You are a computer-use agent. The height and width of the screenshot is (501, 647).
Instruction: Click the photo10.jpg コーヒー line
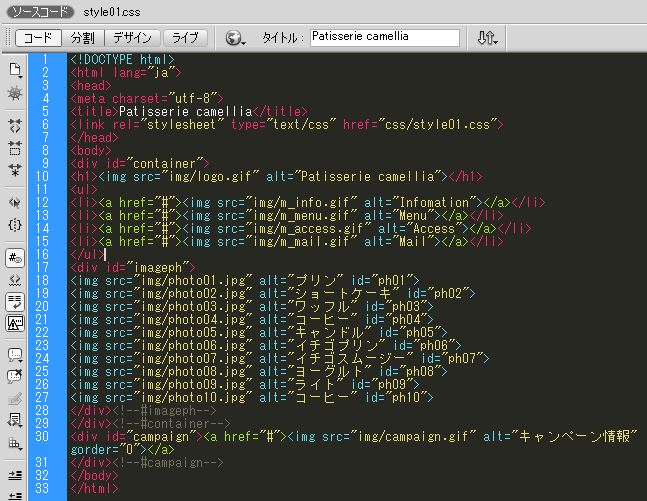click(252, 398)
